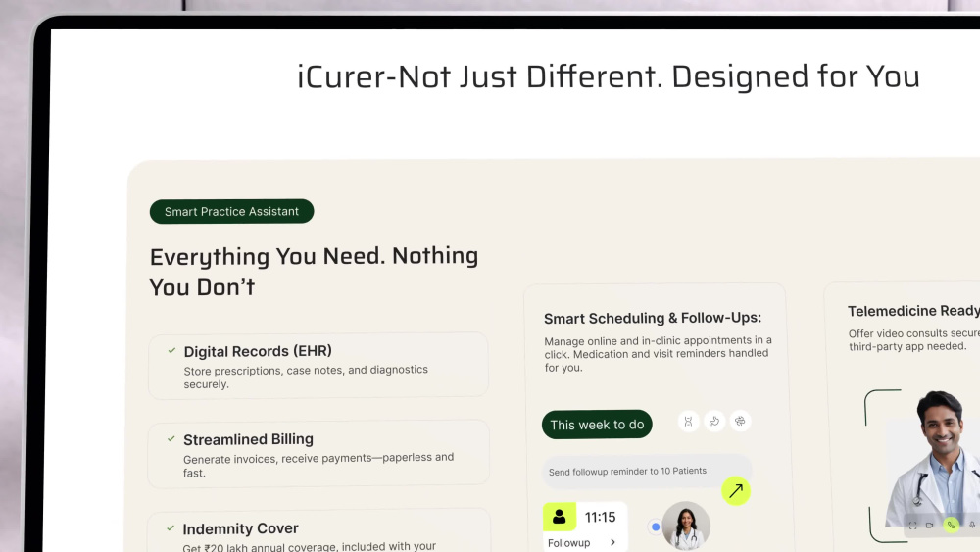This screenshot has height=552, width=980.
Task: Click the yellow diagonal arrow button
Action: pyautogui.click(x=736, y=491)
